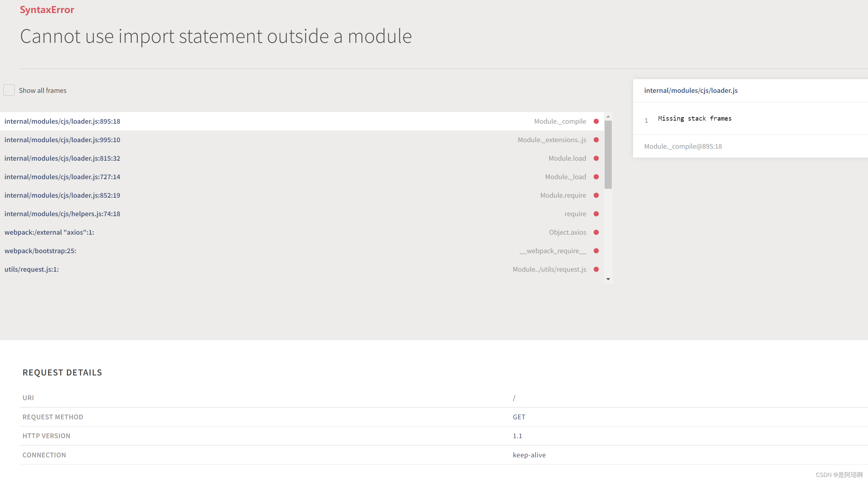This screenshot has height=481, width=868.
Task: Click red dot beside __webpack_require__
Action: pyautogui.click(x=596, y=251)
